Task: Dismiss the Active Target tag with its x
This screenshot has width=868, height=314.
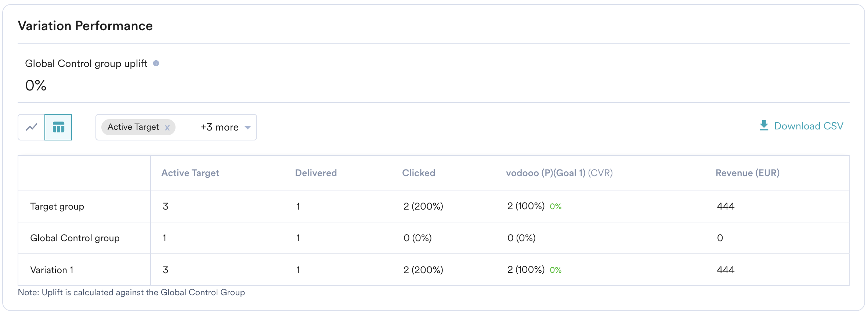Action: 167,127
